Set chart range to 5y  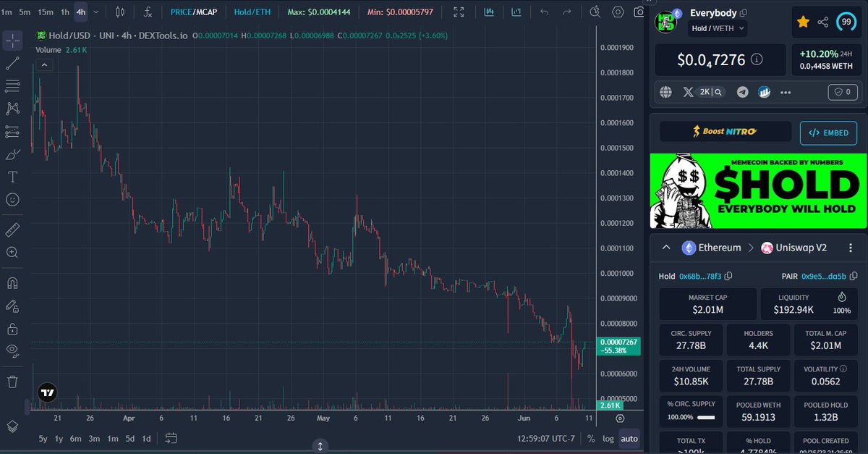coord(43,438)
